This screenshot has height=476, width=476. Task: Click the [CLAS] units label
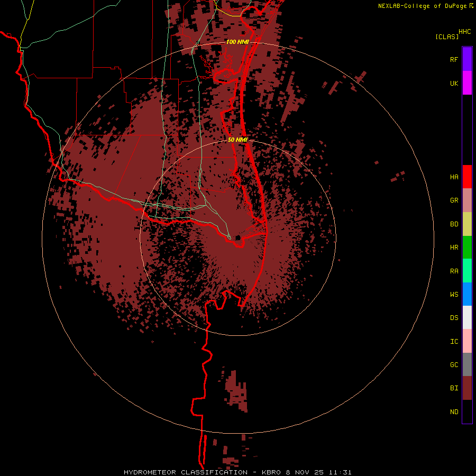[x=447, y=36]
